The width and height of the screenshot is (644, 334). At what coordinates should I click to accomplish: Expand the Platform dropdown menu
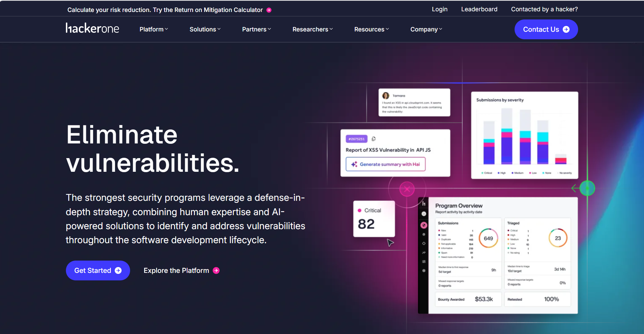pos(154,29)
